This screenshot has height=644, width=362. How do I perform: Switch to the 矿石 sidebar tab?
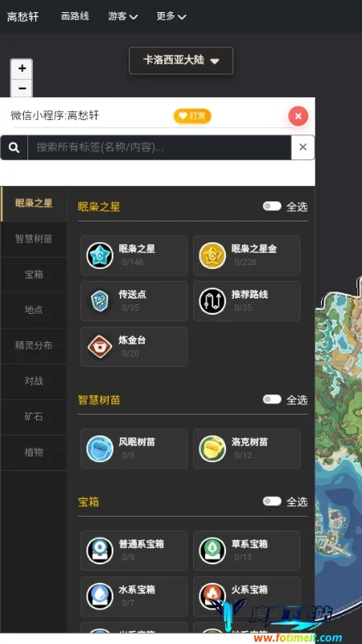34,416
